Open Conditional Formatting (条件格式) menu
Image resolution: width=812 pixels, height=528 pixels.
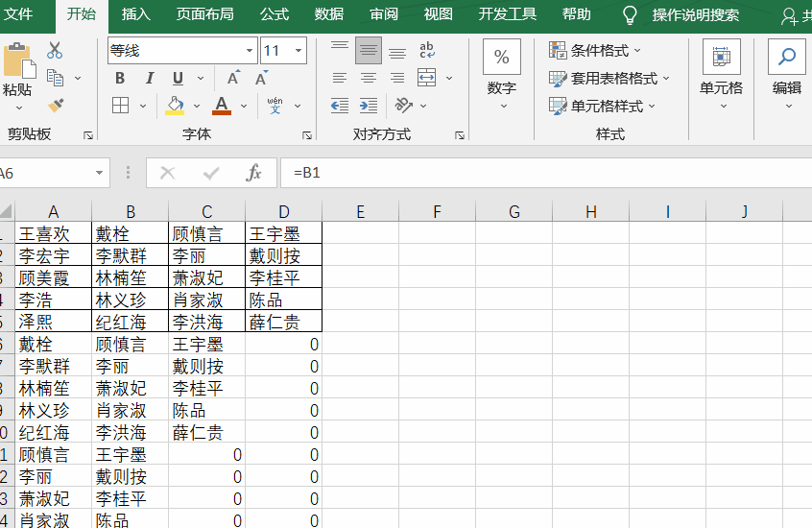(x=595, y=50)
